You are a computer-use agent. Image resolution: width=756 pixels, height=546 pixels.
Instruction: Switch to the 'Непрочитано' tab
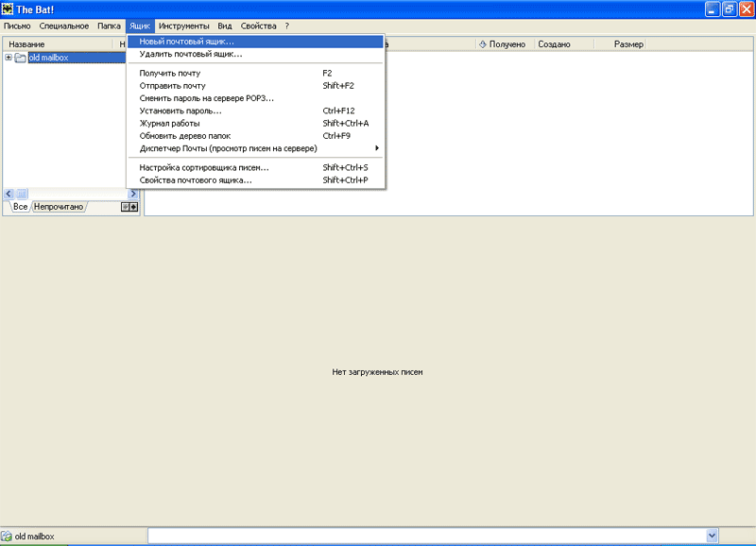tap(59, 207)
